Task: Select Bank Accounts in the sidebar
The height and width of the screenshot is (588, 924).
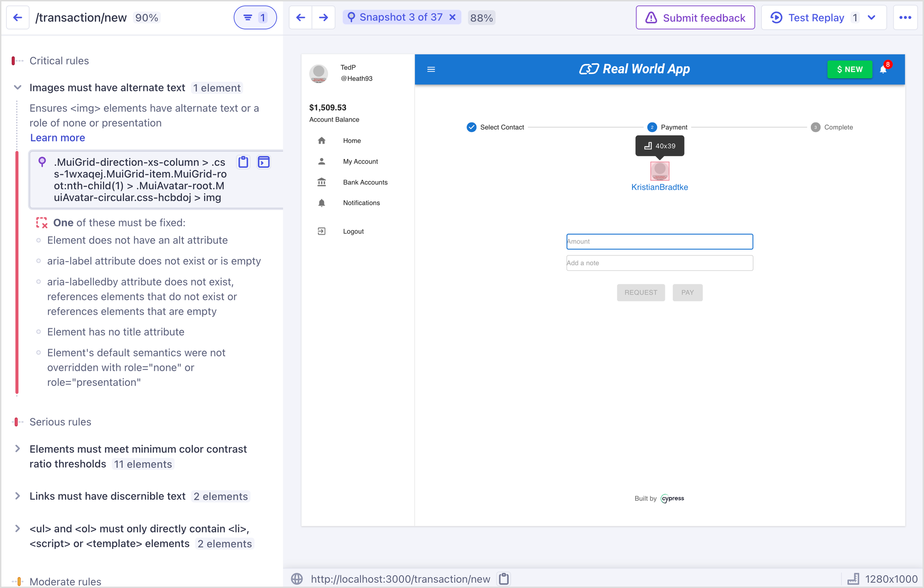Action: pyautogui.click(x=365, y=182)
